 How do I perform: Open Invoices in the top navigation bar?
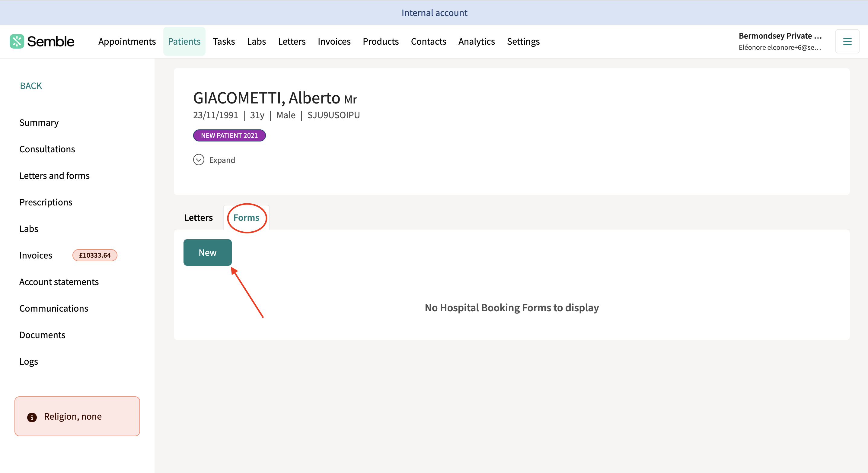coord(334,41)
